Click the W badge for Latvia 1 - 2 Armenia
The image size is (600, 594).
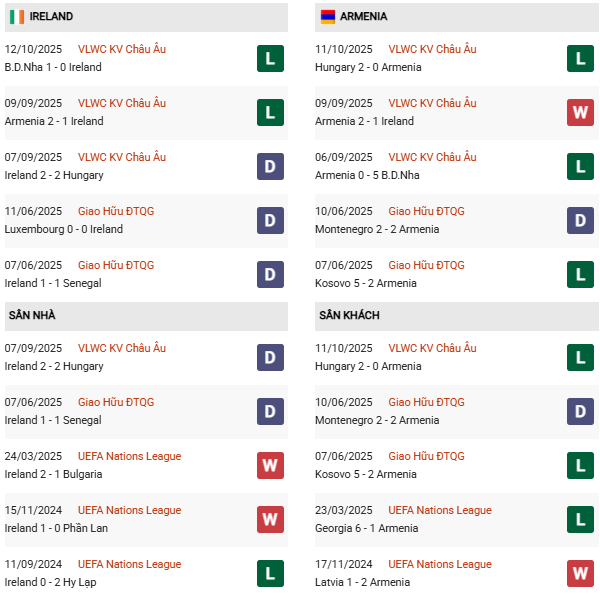[x=580, y=574]
